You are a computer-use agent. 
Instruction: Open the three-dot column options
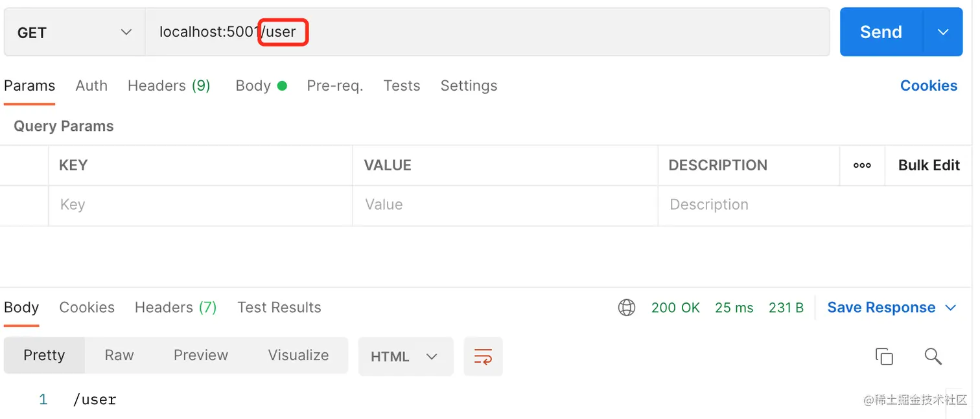pos(862,166)
